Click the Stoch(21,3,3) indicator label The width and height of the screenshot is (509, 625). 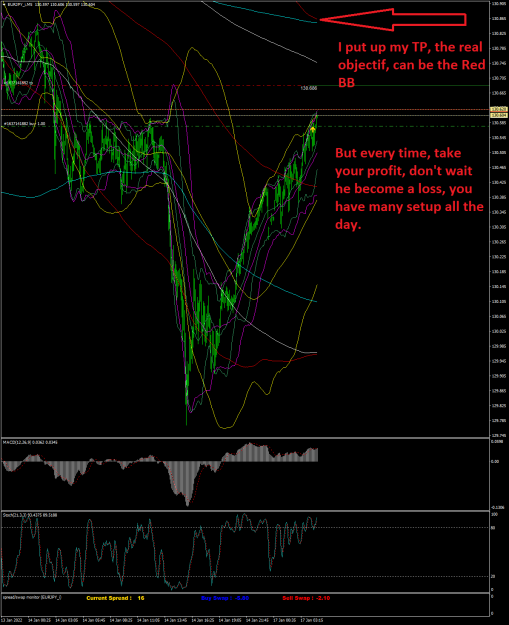click(x=30, y=515)
